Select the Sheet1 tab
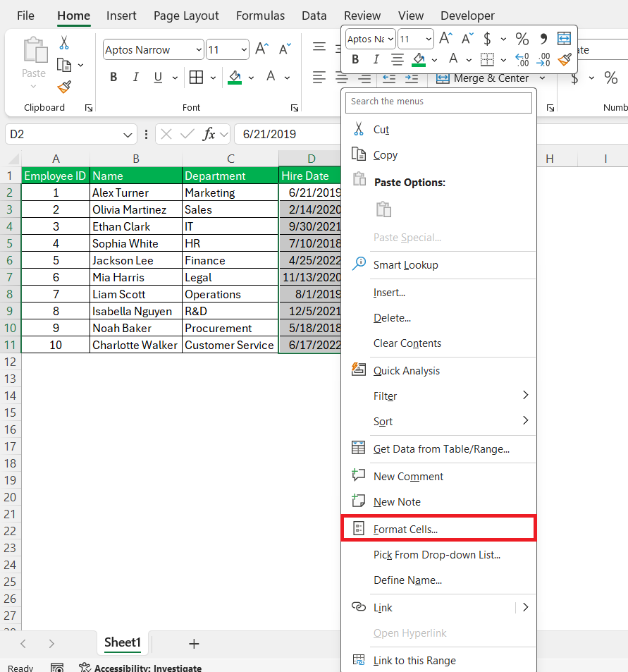The height and width of the screenshot is (672, 628). click(x=123, y=642)
